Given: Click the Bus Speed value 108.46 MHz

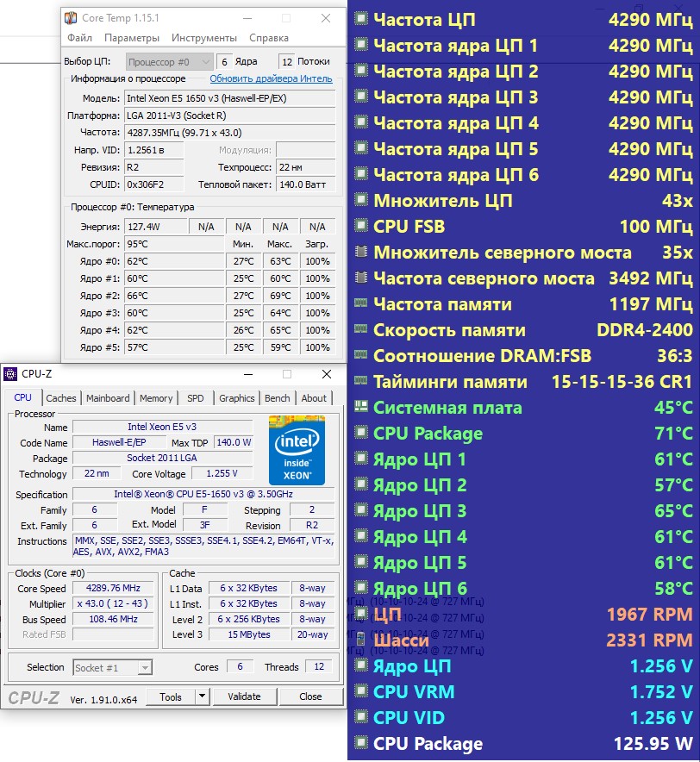Looking at the screenshot, I should coord(113,619).
